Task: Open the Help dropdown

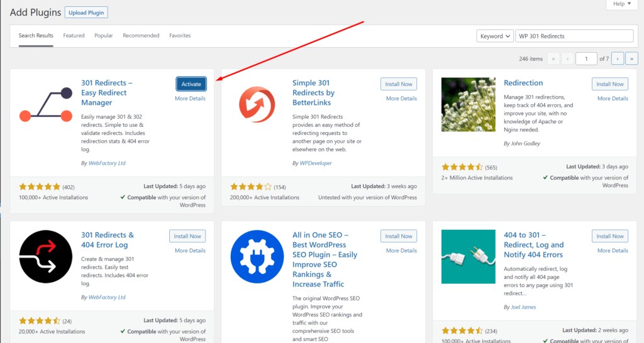Action: [x=622, y=4]
